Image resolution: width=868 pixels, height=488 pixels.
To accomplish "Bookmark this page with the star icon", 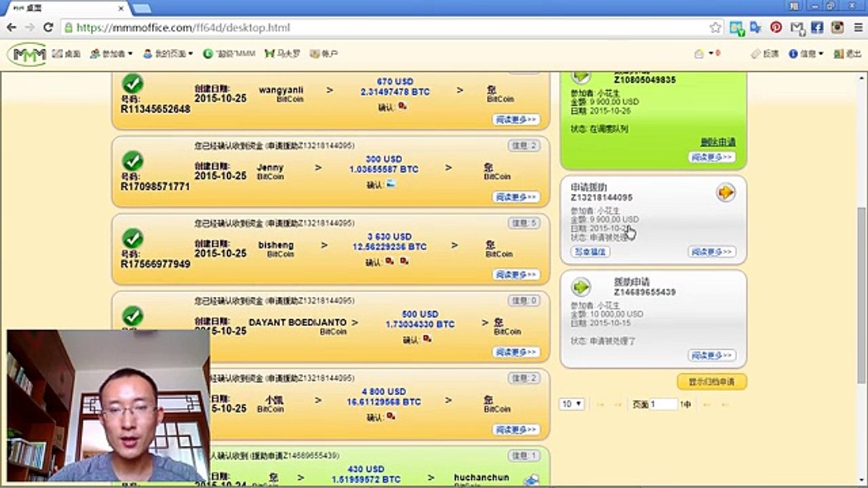I will point(715,28).
